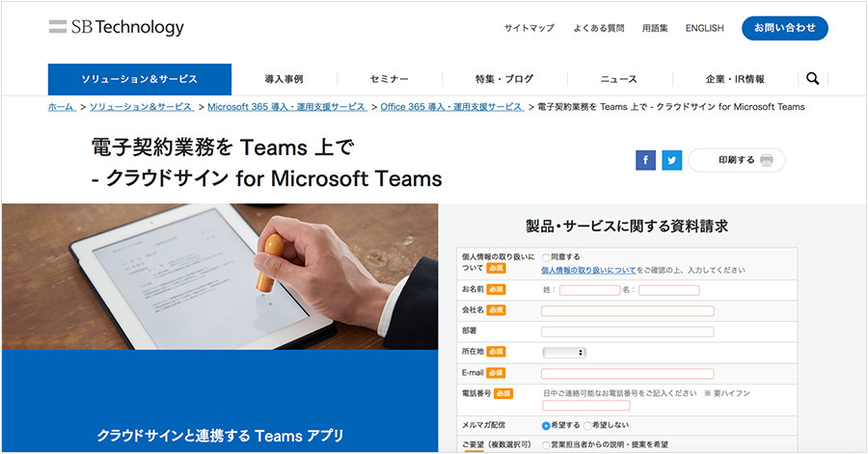
Task: Click the お問い合わせ contact button
Action: pyautogui.click(x=785, y=28)
